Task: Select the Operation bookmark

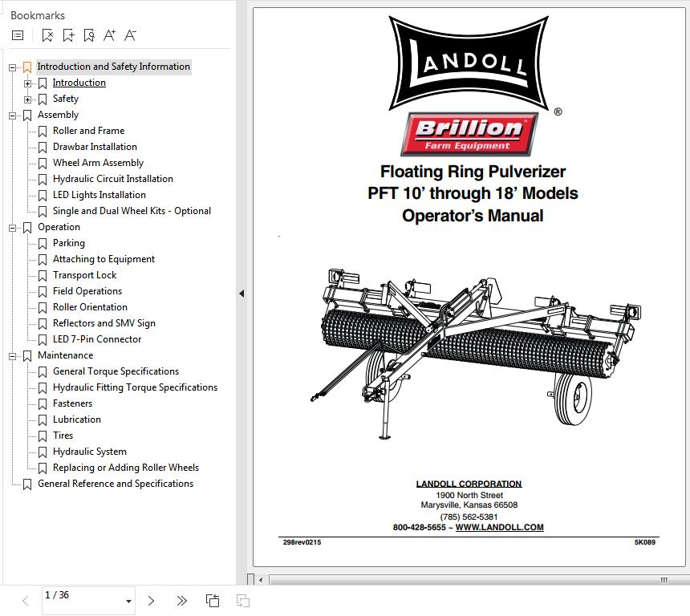Action: (x=59, y=227)
